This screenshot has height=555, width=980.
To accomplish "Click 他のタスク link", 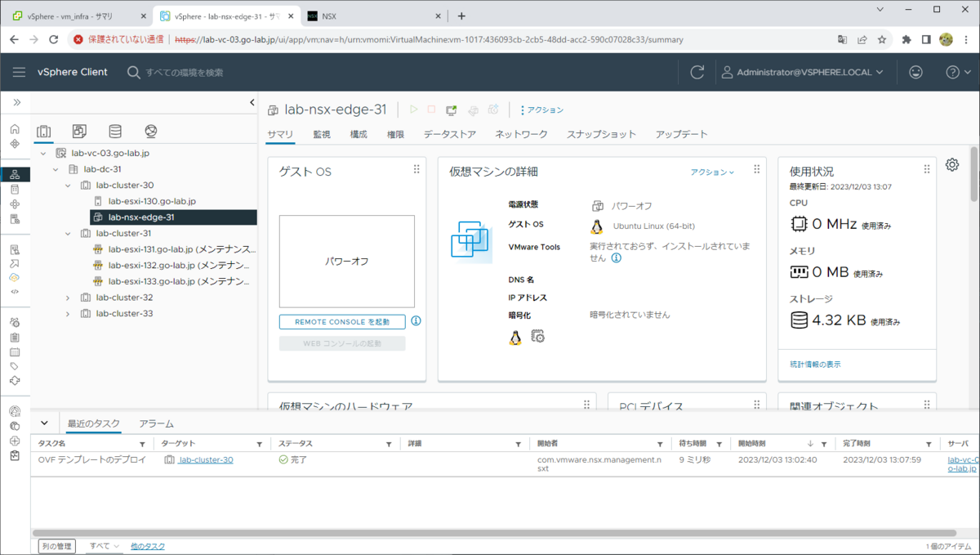I will click(x=148, y=546).
